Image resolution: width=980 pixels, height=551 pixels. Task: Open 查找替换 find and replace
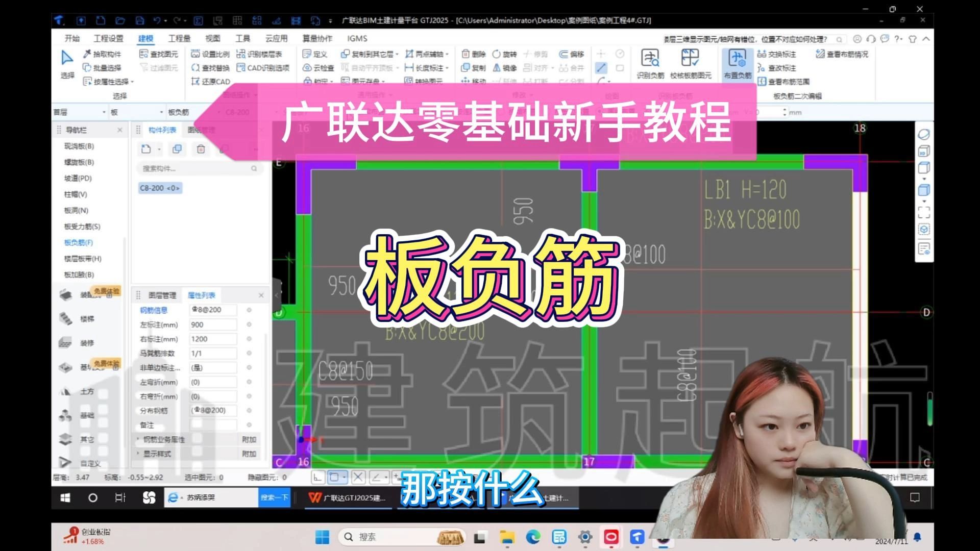pyautogui.click(x=210, y=68)
